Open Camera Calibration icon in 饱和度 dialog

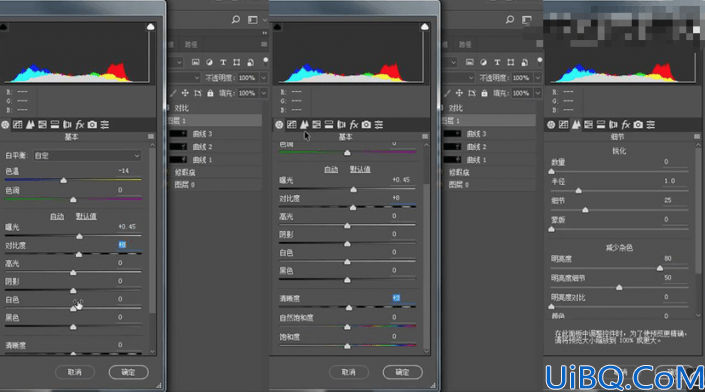click(x=366, y=125)
